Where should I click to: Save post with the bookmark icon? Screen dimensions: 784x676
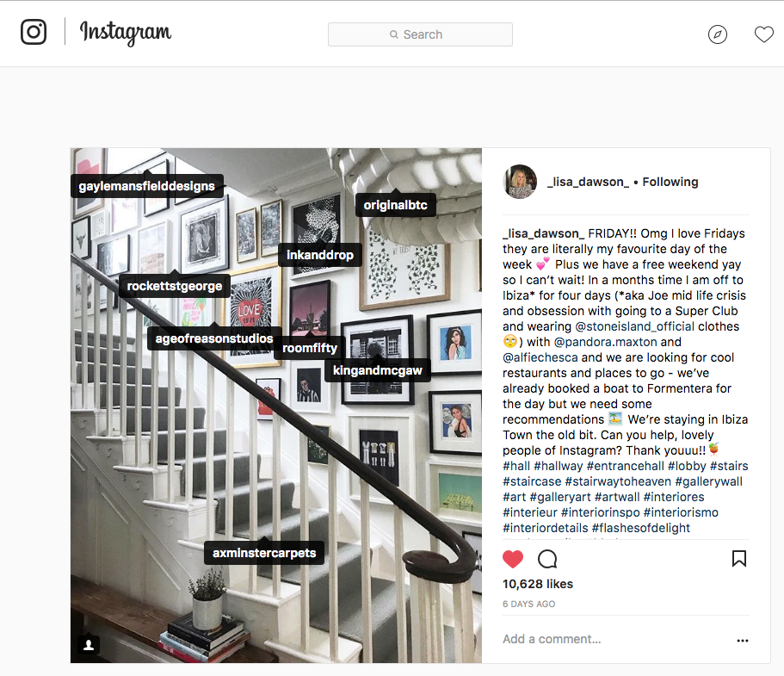(x=739, y=558)
